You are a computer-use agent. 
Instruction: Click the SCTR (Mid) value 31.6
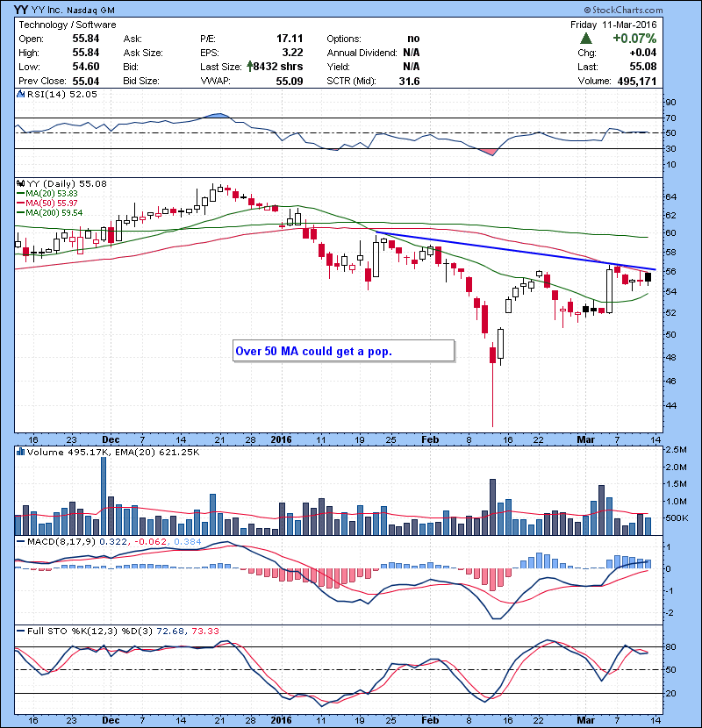coord(409,82)
